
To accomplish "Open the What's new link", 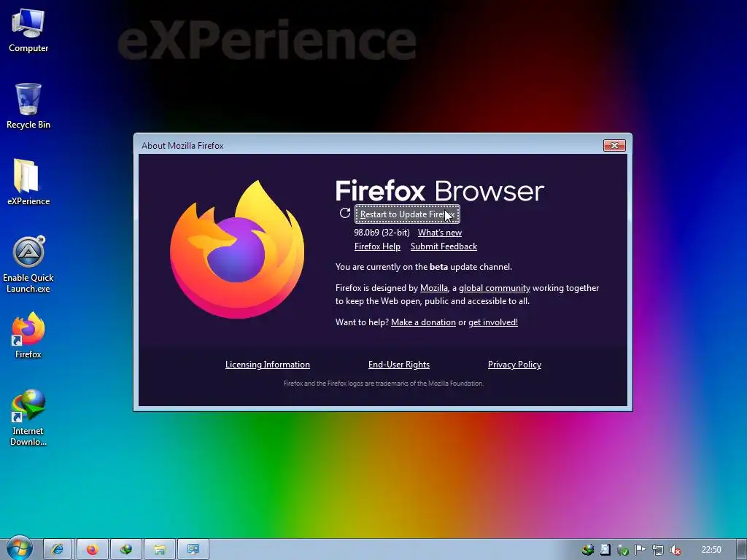I will tap(440, 233).
